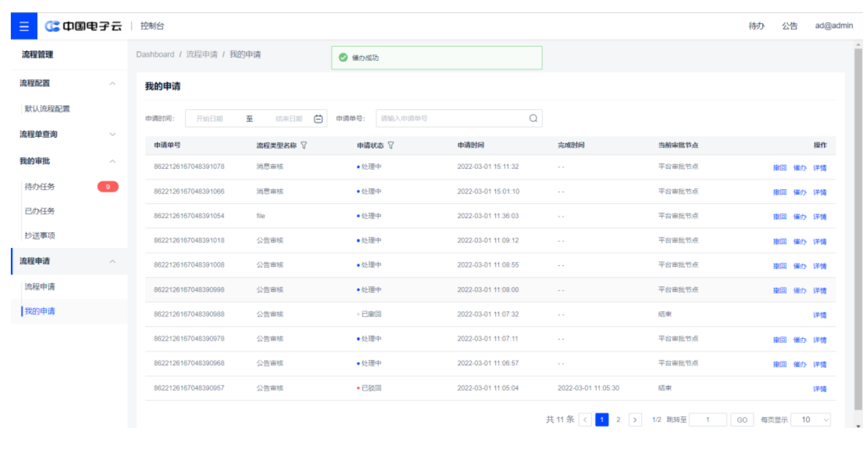This screenshot has width=868, height=453.
Task: Click the 跳转至 page number input
Action: tap(708, 420)
